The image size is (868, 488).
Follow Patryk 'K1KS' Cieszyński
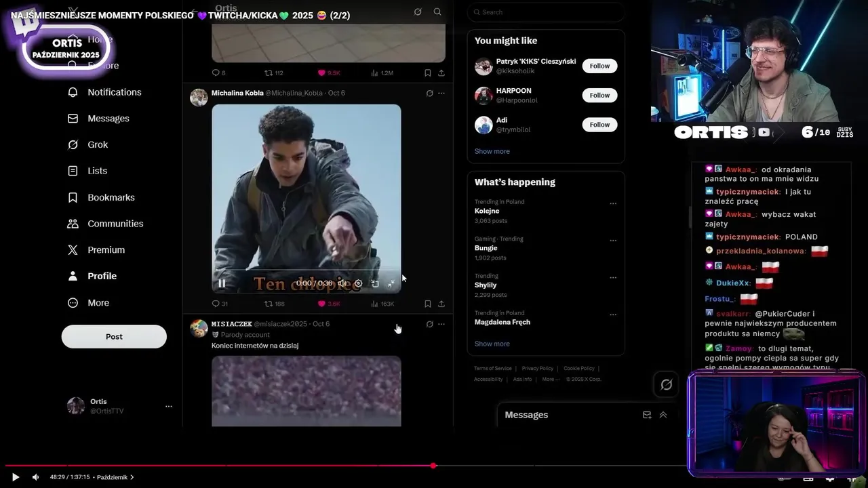tap(599, 66)
